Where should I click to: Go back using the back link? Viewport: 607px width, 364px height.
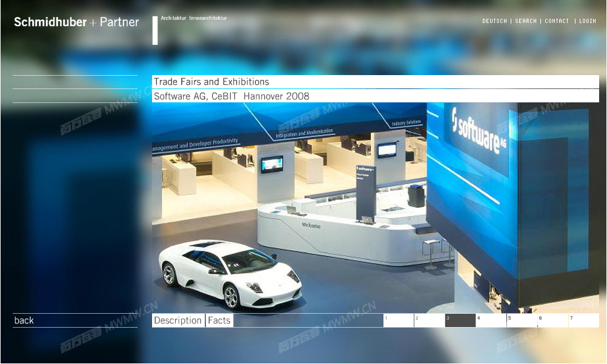24,320
